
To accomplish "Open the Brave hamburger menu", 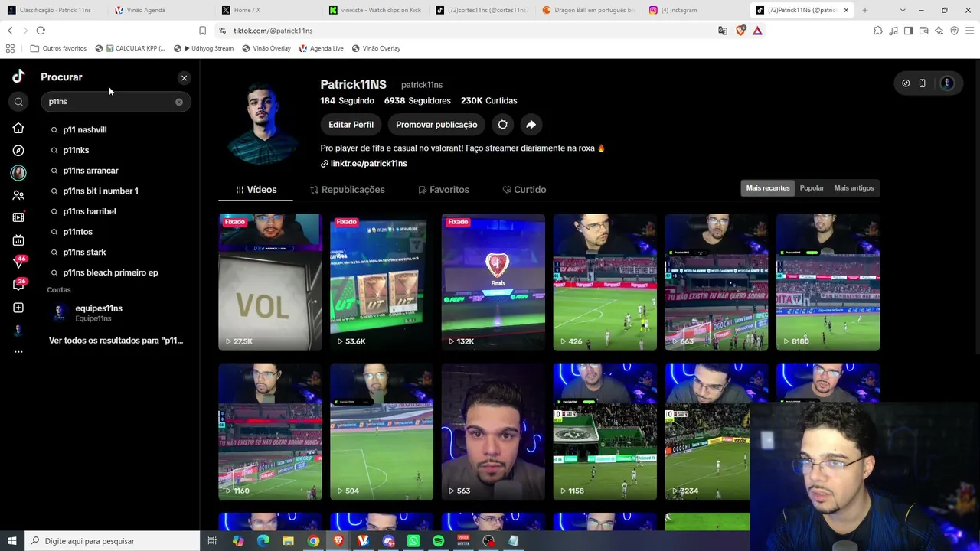I will (970, 31).
